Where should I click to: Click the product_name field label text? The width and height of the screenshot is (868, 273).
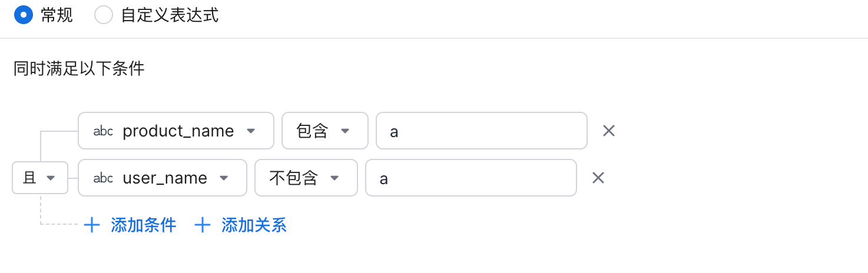(x=178, y=131)
